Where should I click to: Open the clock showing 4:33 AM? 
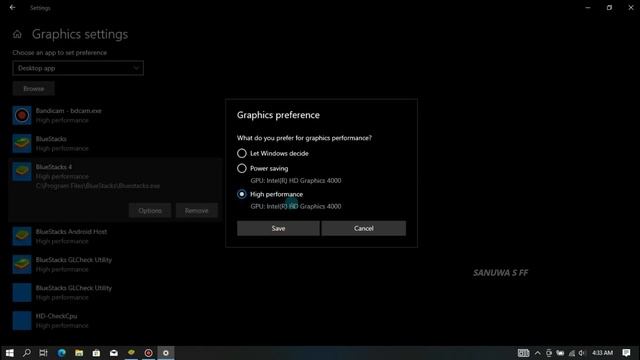click(602, 353)
